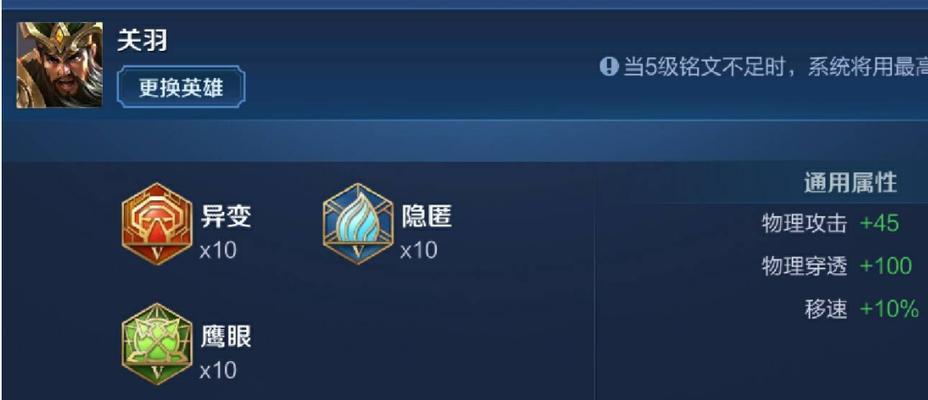Click the 更换英雄 button

click(181, 88)
